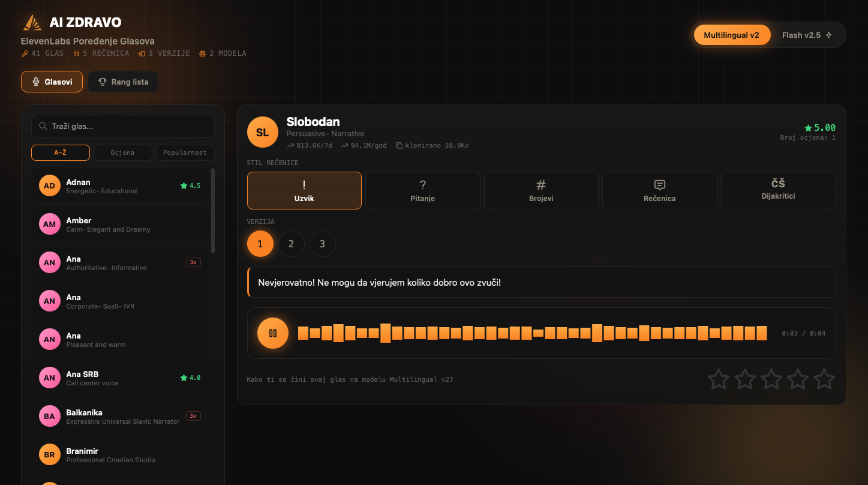
Task: Click the SL avatar of Slobodan
Action: [263, 132]
